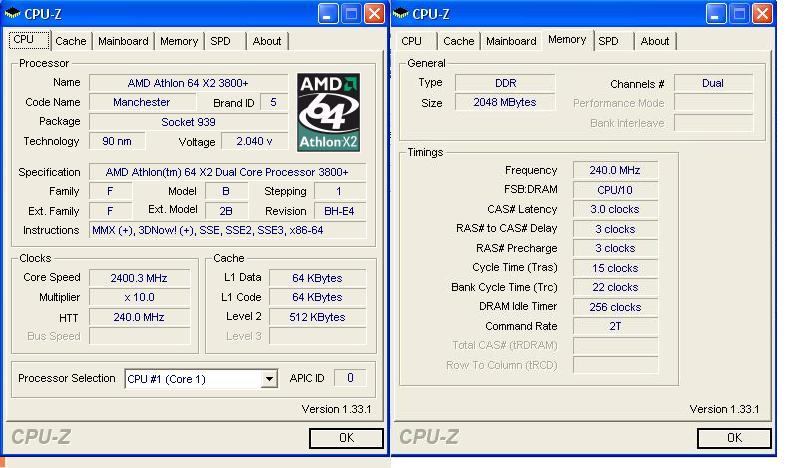Click the APIC ID value 0

[x=350, y=378]
